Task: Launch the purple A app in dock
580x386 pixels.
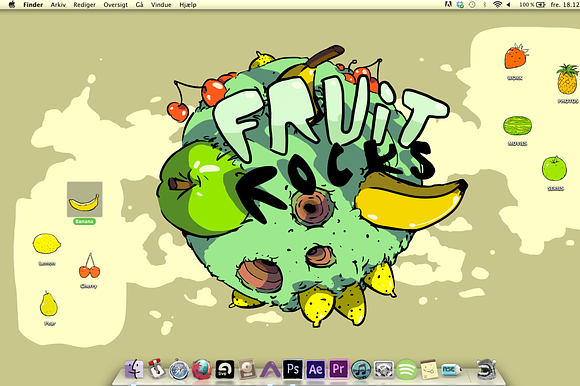Action: click(270, 370)
